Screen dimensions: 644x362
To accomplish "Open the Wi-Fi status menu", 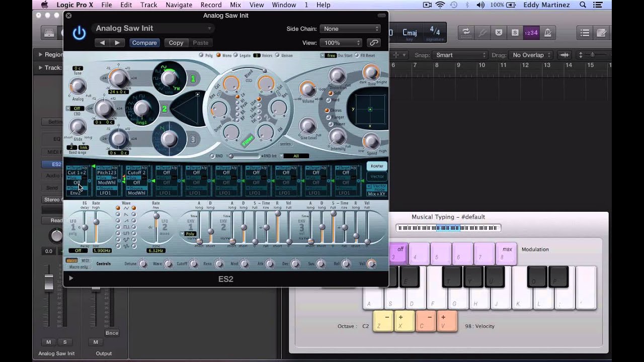I will point(440,5).
